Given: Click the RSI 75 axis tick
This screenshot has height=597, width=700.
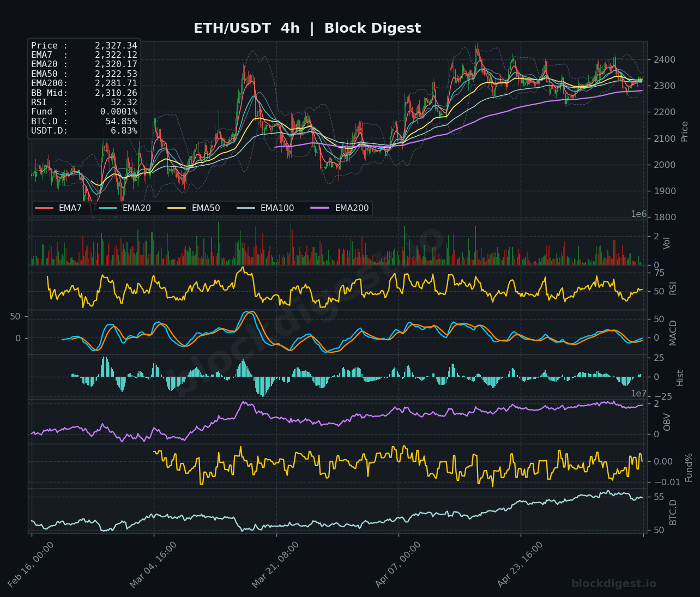Looking at the screenshot, I should tap(659, 273).
